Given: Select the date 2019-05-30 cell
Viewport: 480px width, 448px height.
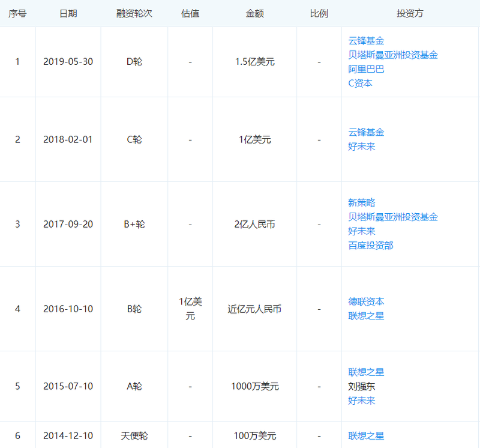Looking at the screenshot, I should [68, 62].
